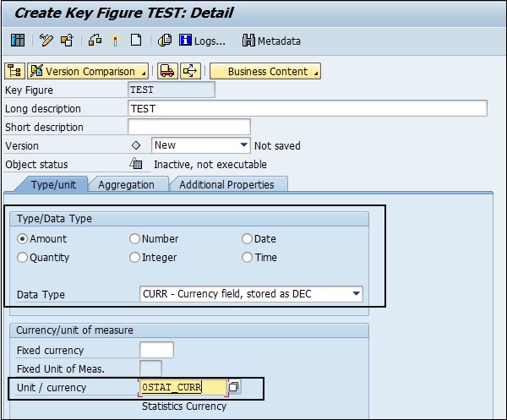This screenshot has width=507, height=420.
Task: Open the Additional Properties tab
Action: click(x=226, y=184)
